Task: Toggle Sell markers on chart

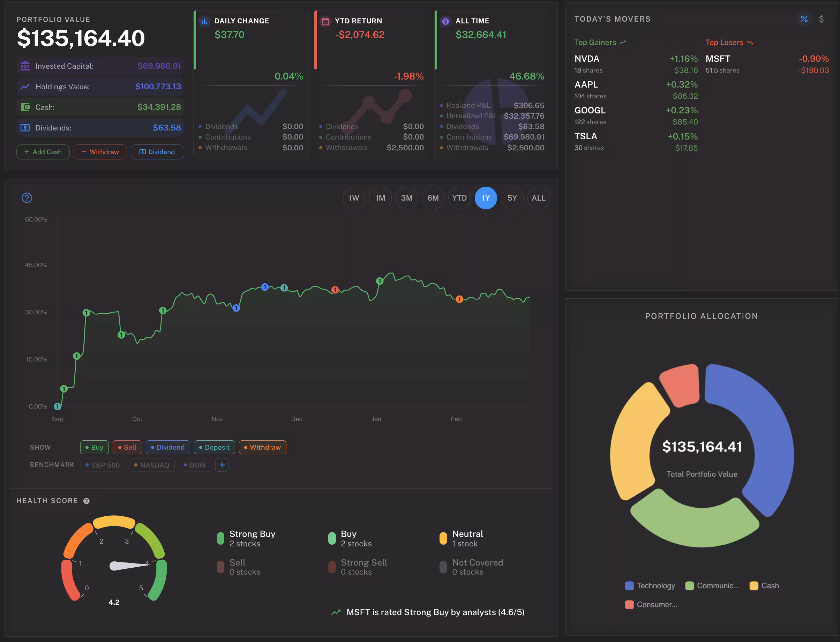Action: pyautogui.click(x=127, y=448)
